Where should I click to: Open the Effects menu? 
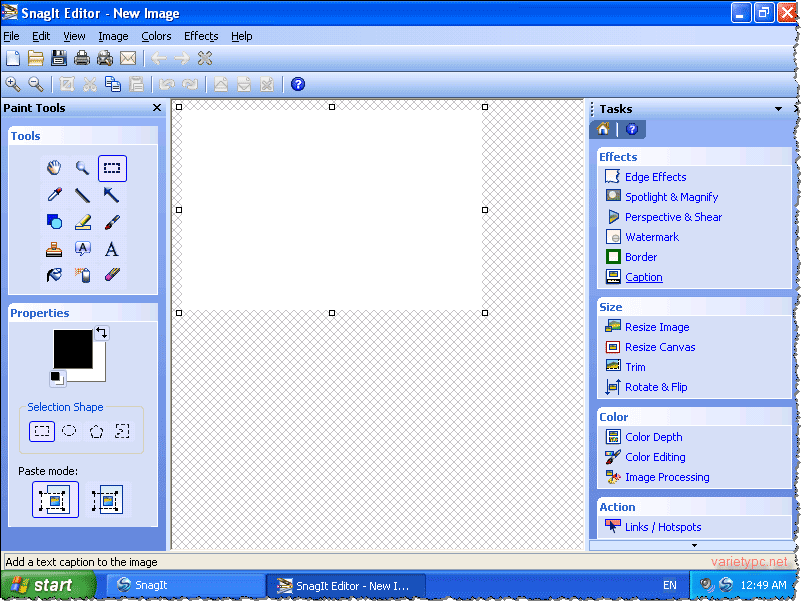tap(201, 36)
